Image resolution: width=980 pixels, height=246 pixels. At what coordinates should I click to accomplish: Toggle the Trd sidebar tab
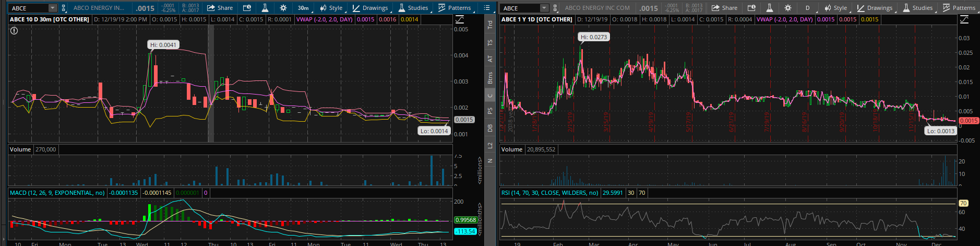(x=490, y=25)
